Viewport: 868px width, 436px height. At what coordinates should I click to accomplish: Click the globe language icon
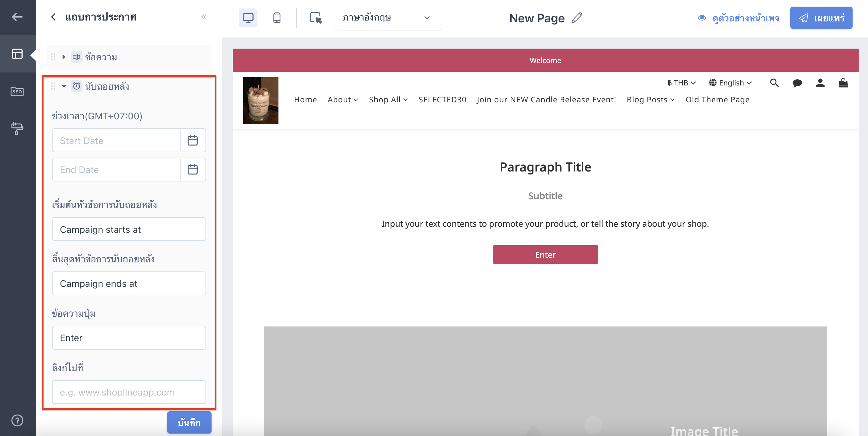point(712,83)
